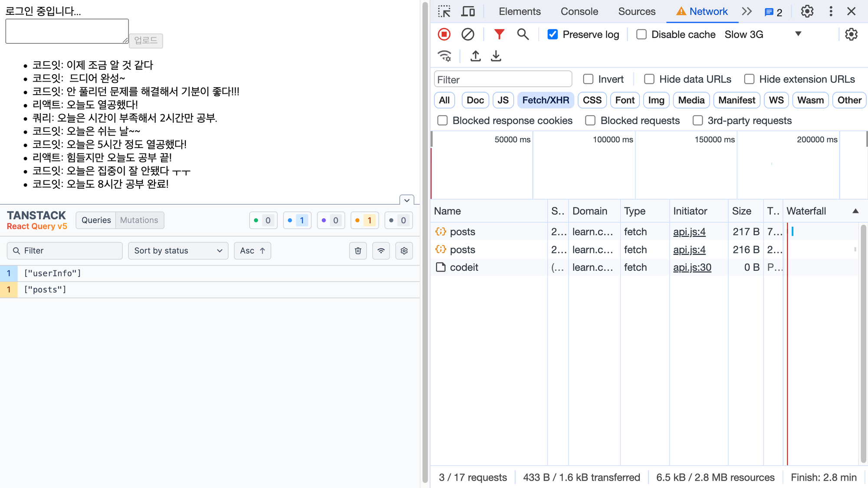The image size is (868, 488).
Task: Check Hide data URLs checkbox
Action: (x=649, y=79)
